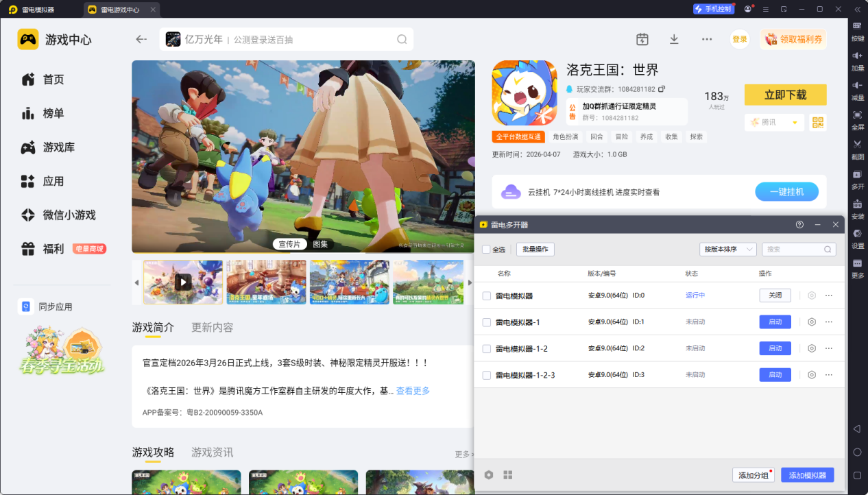
Task: Click the 安装 APK install icon
Action: pyautogui.click(x=857, y=208)
